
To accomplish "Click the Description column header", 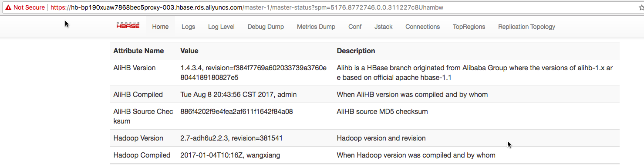I will coord(356,51).
